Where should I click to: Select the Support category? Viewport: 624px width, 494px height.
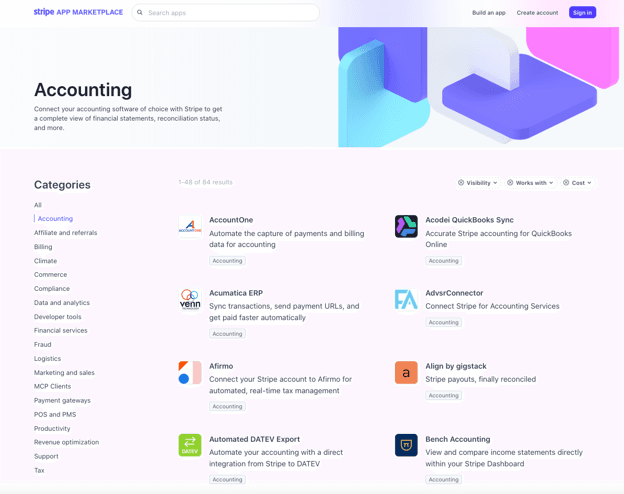46,456
